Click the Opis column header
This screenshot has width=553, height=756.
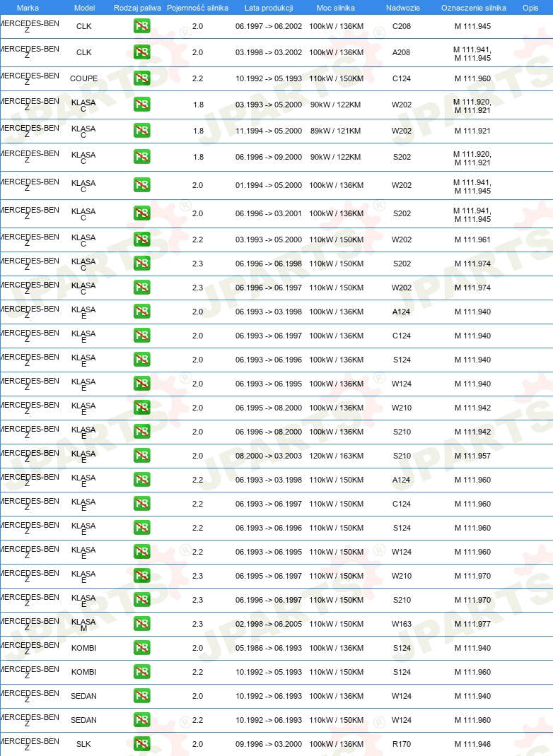click(530, 8)
